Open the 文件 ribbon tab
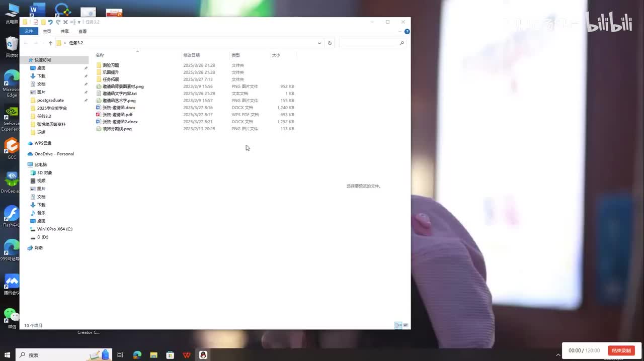Image resolution: width=644 pixels, height=361 pixels. point(29,31)
